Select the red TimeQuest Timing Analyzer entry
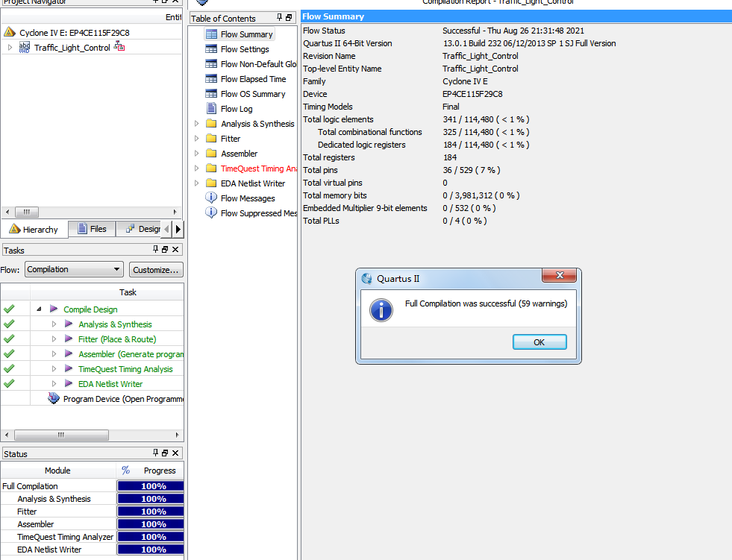 point(259,169)
